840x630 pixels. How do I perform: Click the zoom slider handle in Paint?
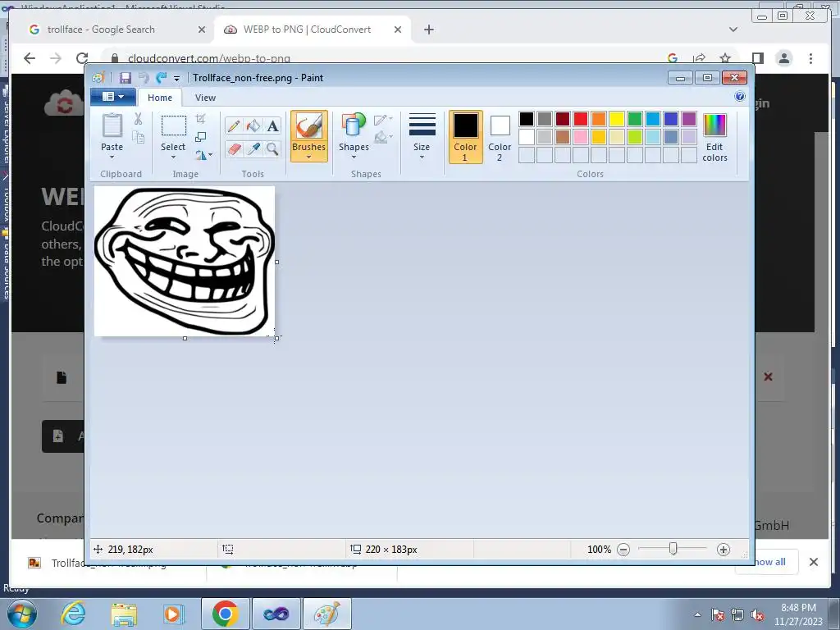tap(673, 549)
